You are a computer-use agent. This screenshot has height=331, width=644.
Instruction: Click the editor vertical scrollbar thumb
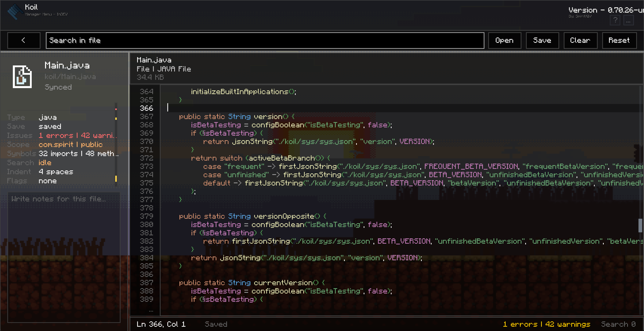640,226
